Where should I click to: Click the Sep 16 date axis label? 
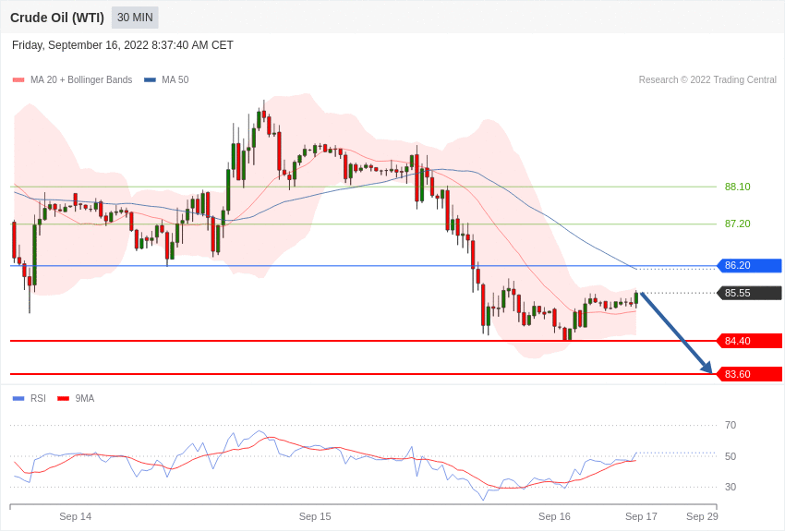tap(554, 516)
